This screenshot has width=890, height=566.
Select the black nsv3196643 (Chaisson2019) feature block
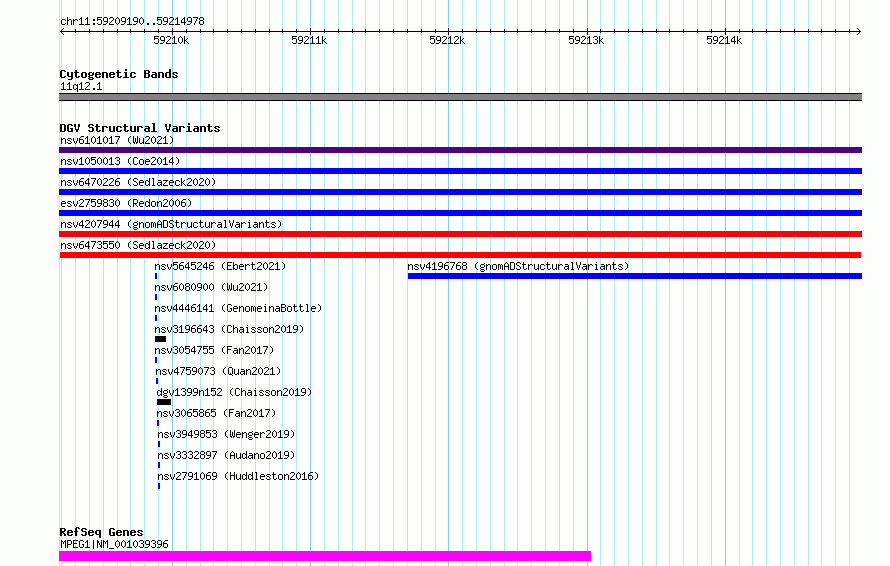[x=161, y=339]
